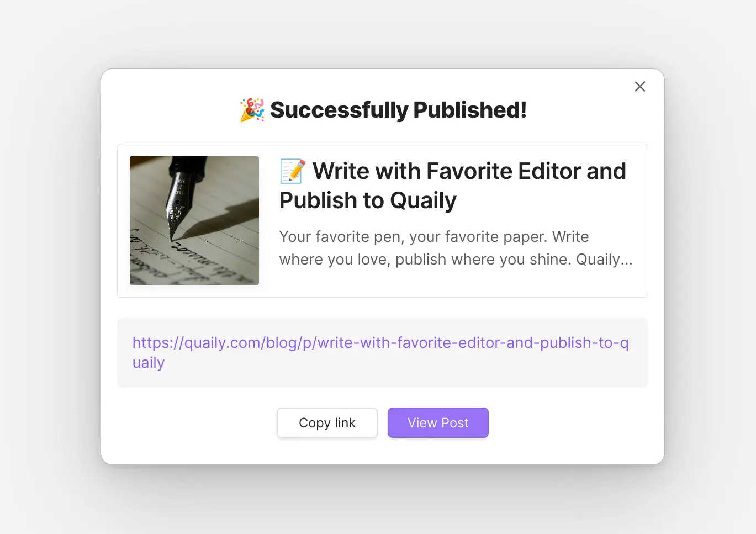Click the "Publish to Quaily" title line

click(368, 200)
